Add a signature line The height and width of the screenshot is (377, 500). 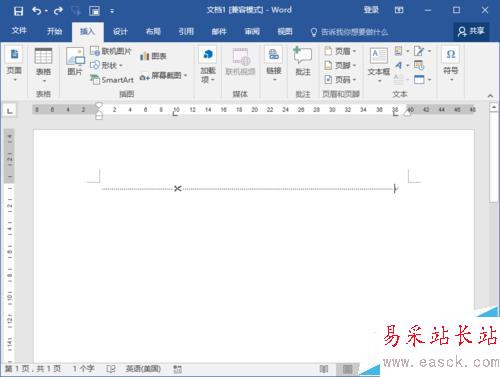[x=422, y=51]
